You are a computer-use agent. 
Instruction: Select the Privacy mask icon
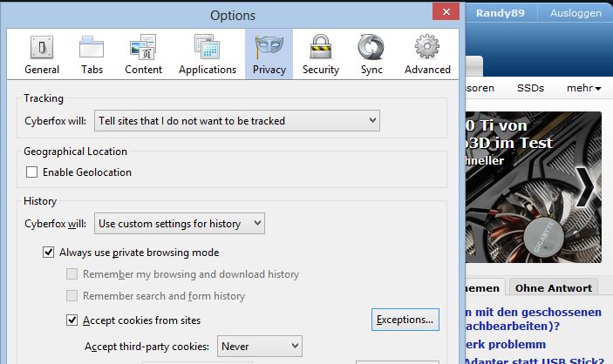269,47
